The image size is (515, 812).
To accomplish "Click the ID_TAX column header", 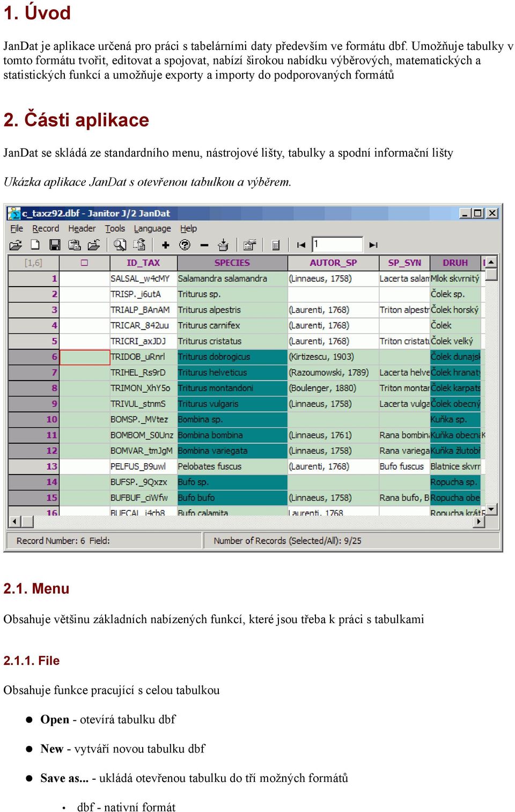I will coord(143,263).
